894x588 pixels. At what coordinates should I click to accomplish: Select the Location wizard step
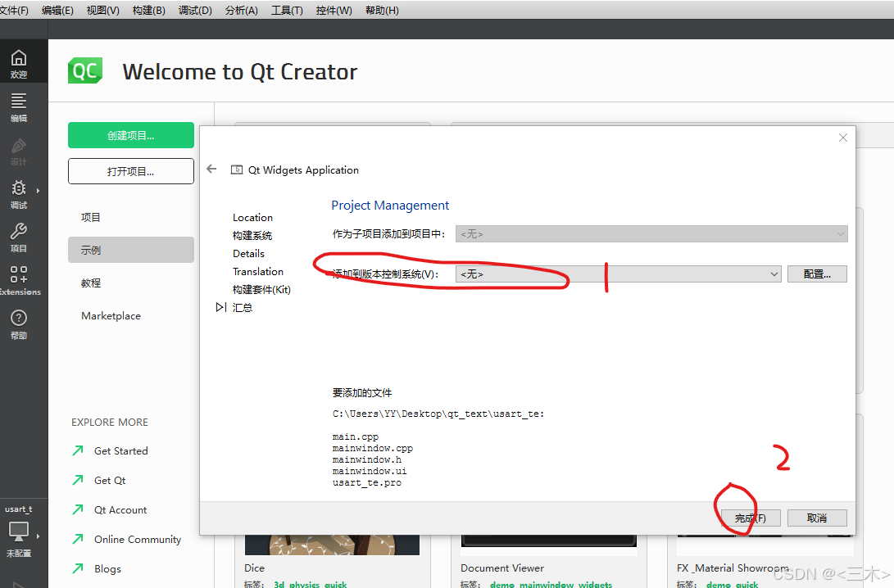tap(252, 217)
